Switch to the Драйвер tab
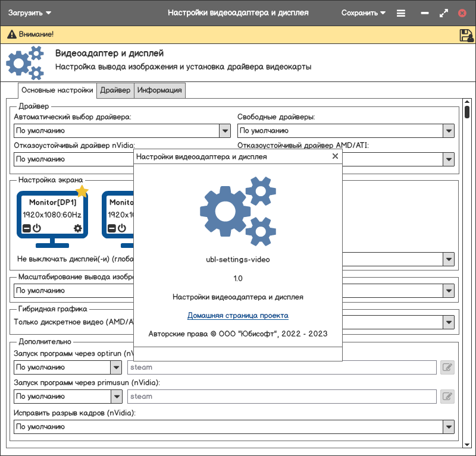The width and height of the screenshot is (476, 456). point(115,90)
